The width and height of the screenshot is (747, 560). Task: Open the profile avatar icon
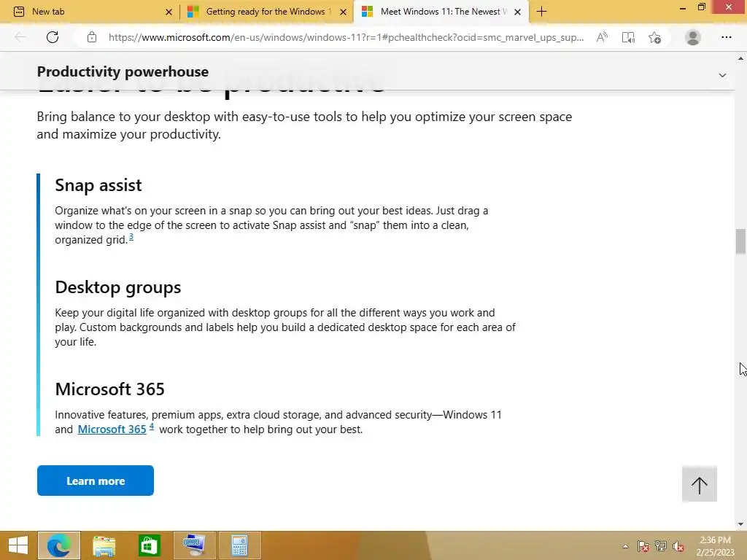coord(693,37)
